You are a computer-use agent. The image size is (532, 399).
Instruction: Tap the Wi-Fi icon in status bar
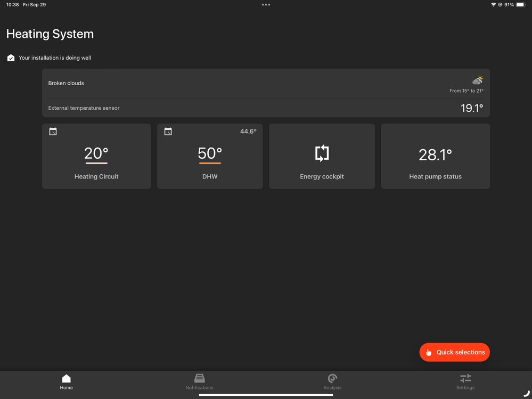click(x=494, y=5)
